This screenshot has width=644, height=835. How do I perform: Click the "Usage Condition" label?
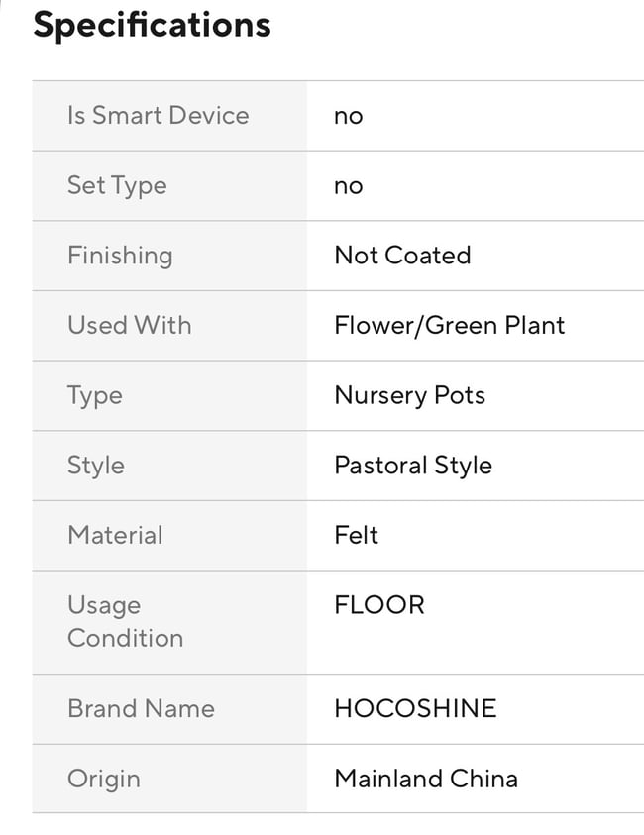pos(125,621)
